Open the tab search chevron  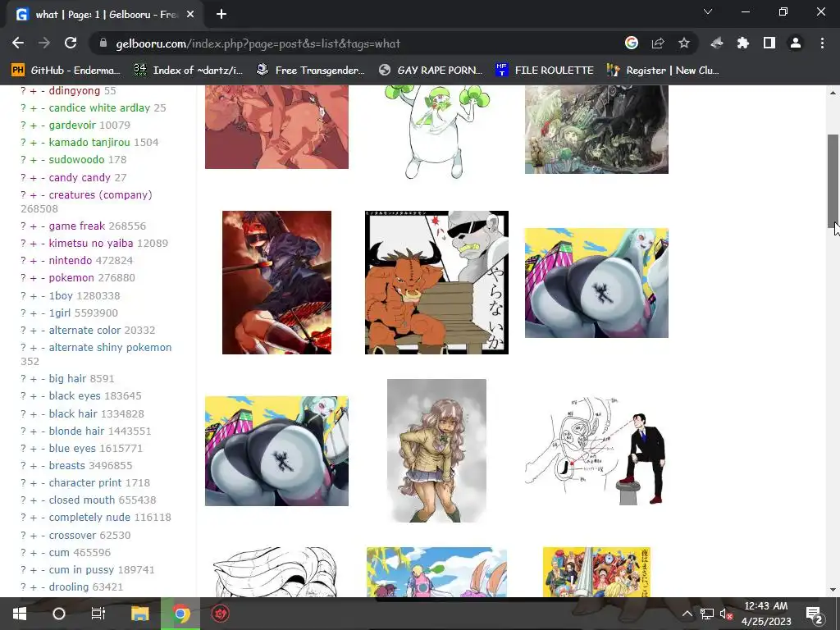click(708, 11)
